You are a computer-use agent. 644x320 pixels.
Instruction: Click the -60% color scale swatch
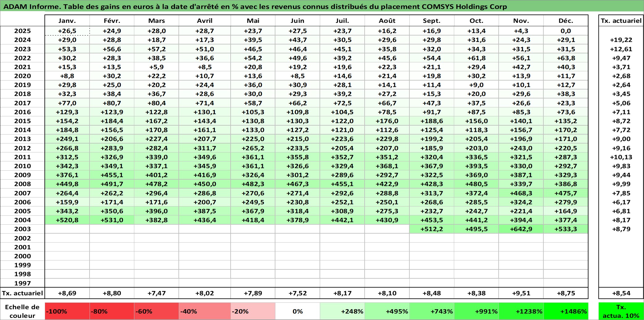point(157,311)
